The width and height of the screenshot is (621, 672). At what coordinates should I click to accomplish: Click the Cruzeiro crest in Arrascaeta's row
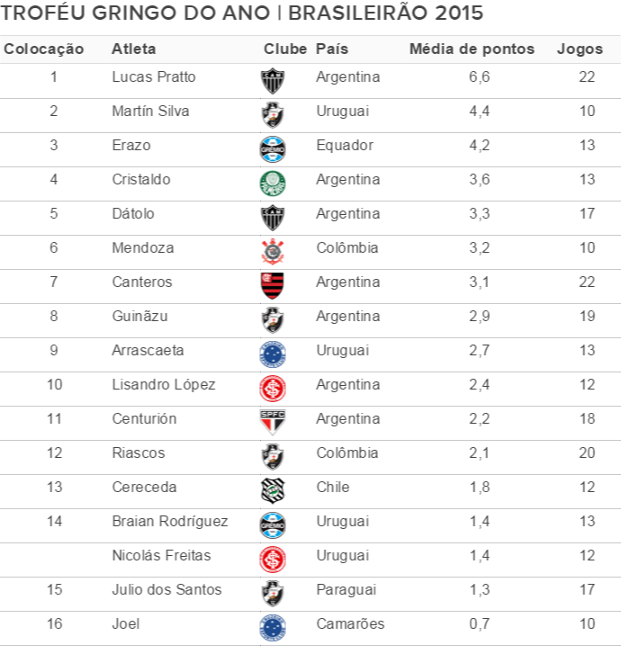272,354
